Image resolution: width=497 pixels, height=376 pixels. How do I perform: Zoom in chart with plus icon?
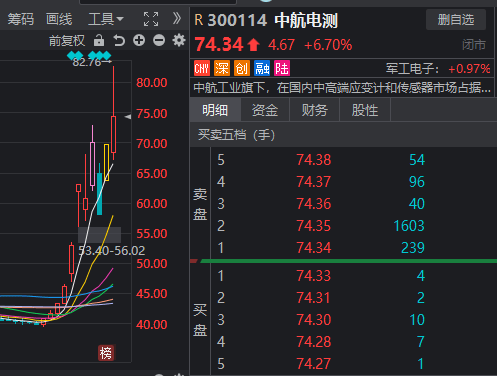pyautogui.click(x=139, y=41)
